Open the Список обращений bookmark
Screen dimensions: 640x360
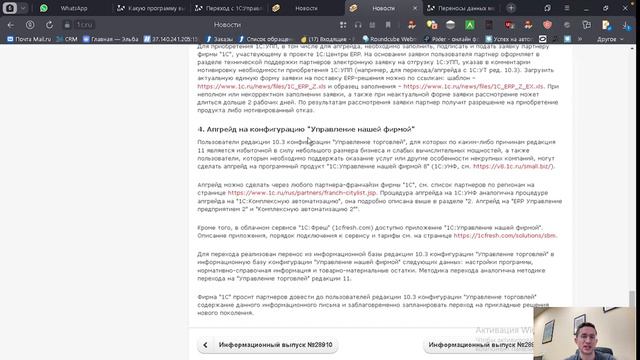coord(266,39)
